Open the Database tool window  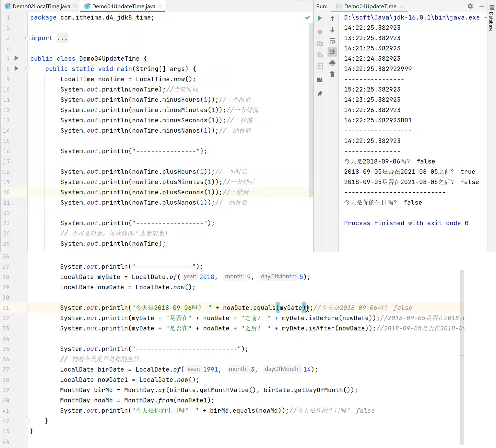click(492, 19)
